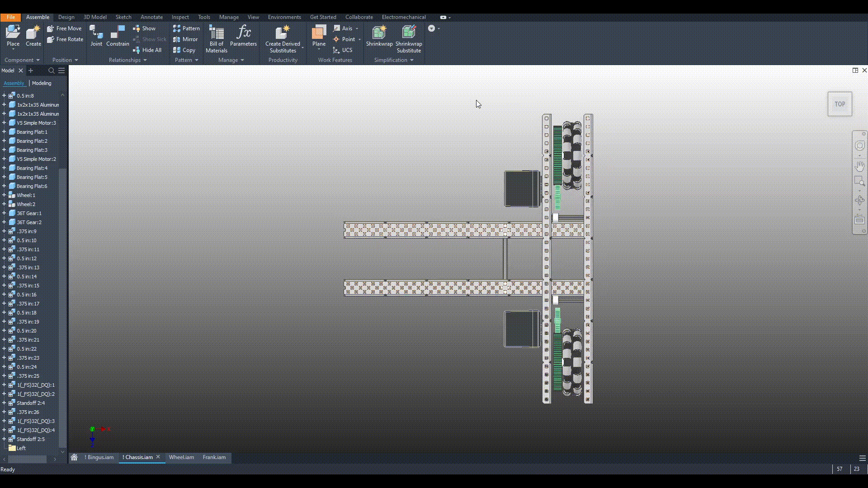This screenshot has height=488, width=868.
Task: Click the Pattern component tool
Action: pos(186,28)
